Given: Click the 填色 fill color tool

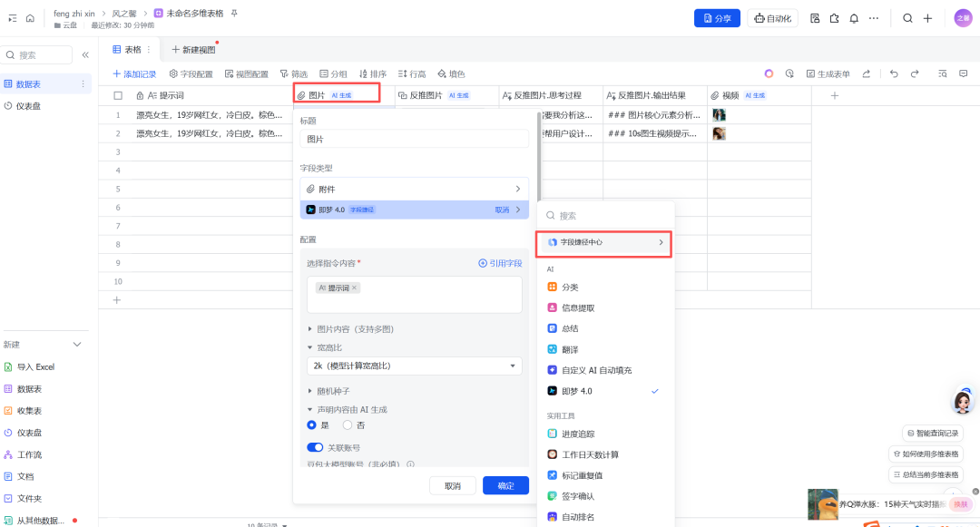Looking at the screenshot, I should coord(451,73).
